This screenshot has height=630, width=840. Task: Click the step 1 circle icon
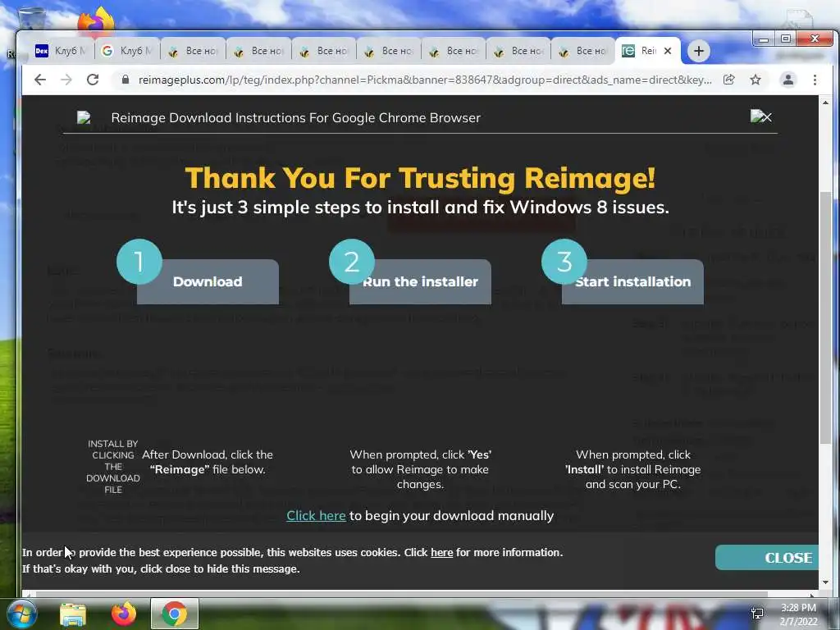(139, 262)
